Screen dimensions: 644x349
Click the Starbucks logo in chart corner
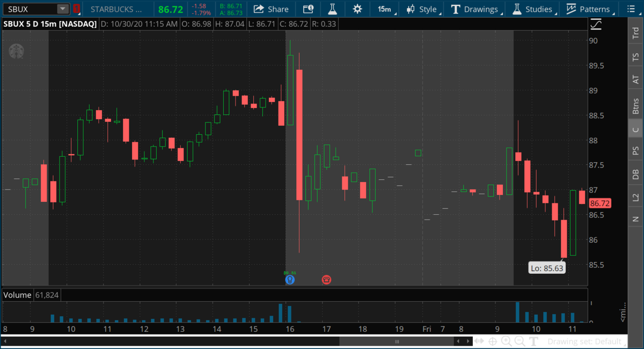[16, 52]
